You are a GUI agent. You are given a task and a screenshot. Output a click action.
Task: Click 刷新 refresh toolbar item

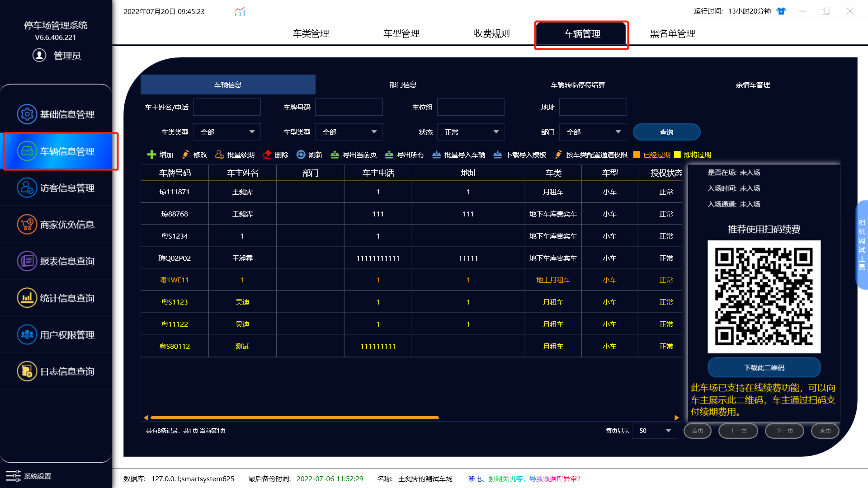[x=310, y=155]
